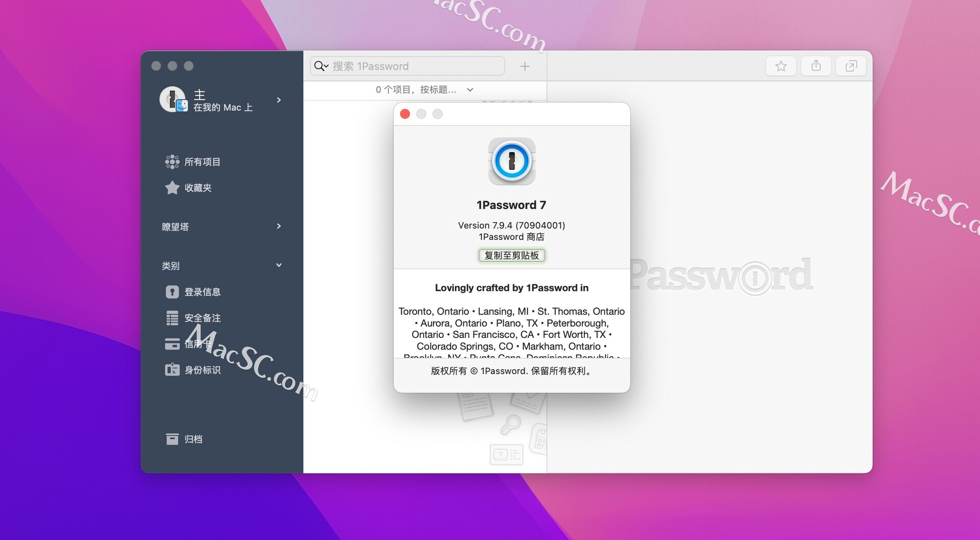
Task: Open the item sort order dropdown
Action: pyautogui.click(x=425, y=90)
